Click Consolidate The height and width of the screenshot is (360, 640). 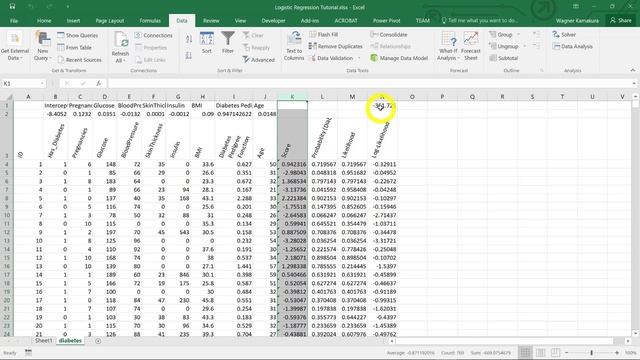[x=389, y=35]
